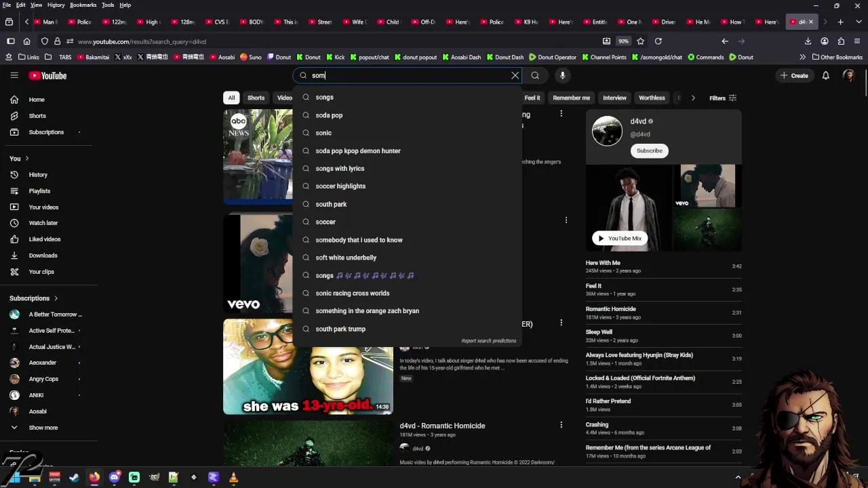Select the Remember me filter chip
This screenshot has height=488, width=868.
(571, 98)
